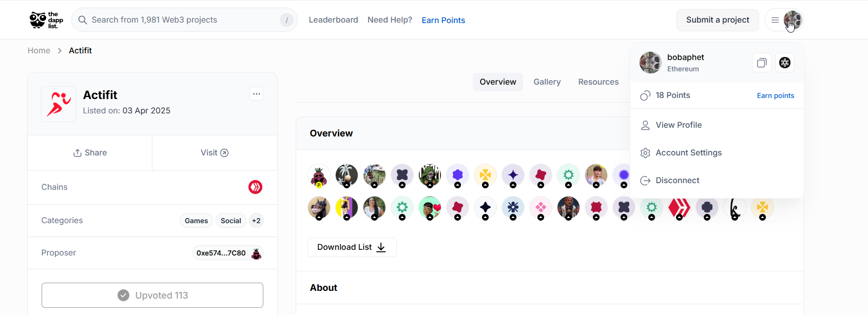Click the red Hive logo avatar in upvoters
The image size is (868, 315).
click(679, 207)
